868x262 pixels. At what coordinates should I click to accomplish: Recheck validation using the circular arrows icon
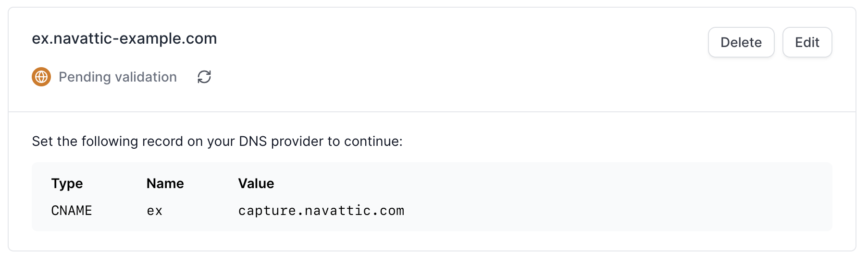(204, 77)
